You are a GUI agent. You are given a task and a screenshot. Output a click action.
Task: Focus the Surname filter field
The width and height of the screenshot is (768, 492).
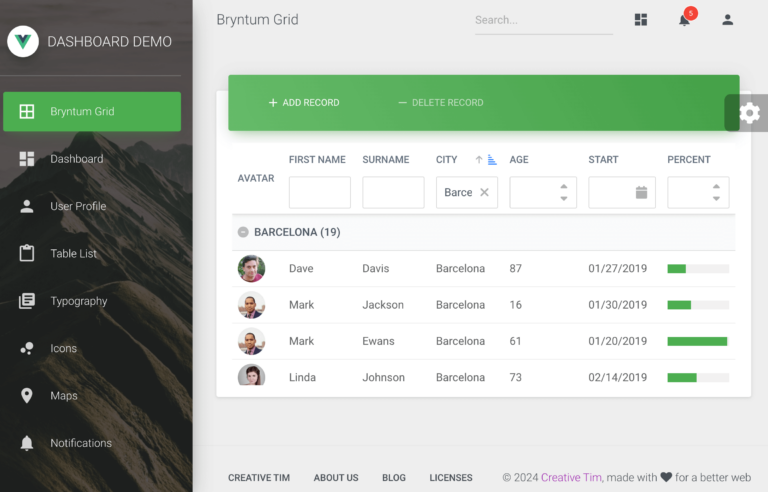click(393, 193)
